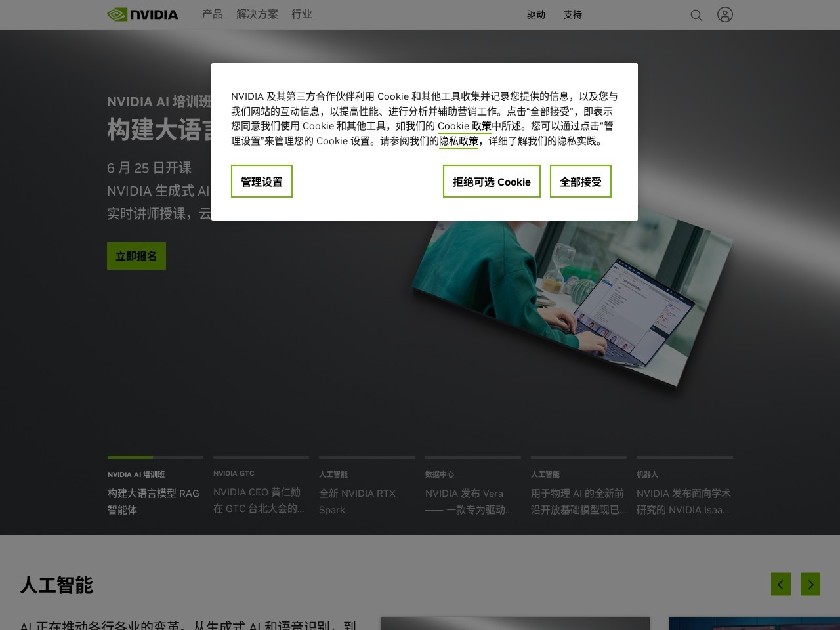Click previous arrow in 人工智能 section
Screen dimensions: 840x630
click(781, 584)
